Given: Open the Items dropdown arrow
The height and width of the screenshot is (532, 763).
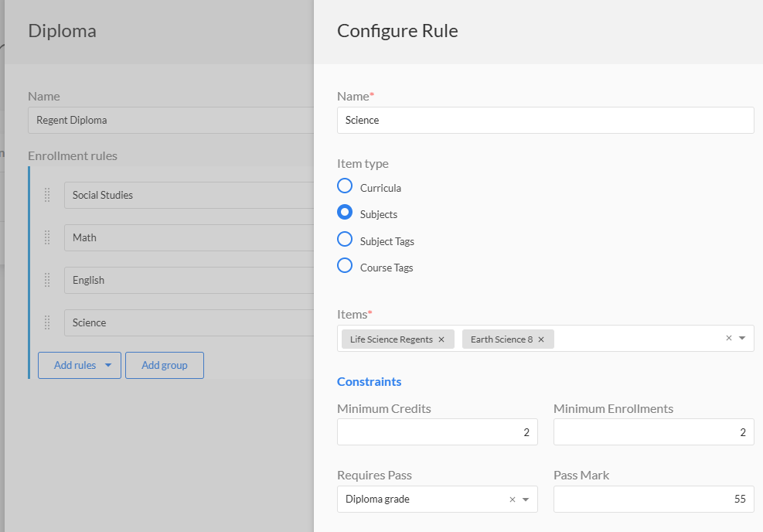Looking at the screenshot, I should pos(742,338).
